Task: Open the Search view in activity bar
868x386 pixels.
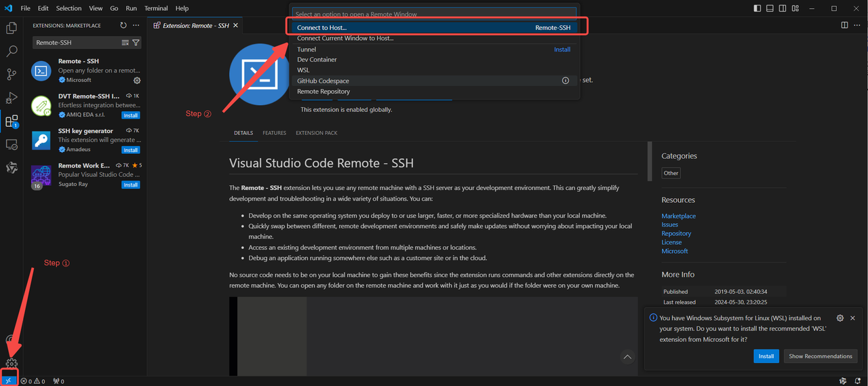Action: pyautogui.click(x=12, y=52)
